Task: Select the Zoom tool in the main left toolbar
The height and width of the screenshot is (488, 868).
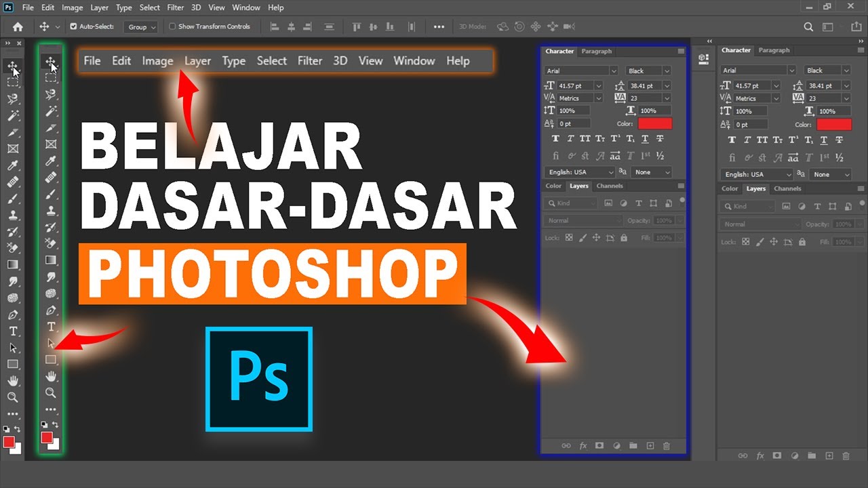Action: 12,397
